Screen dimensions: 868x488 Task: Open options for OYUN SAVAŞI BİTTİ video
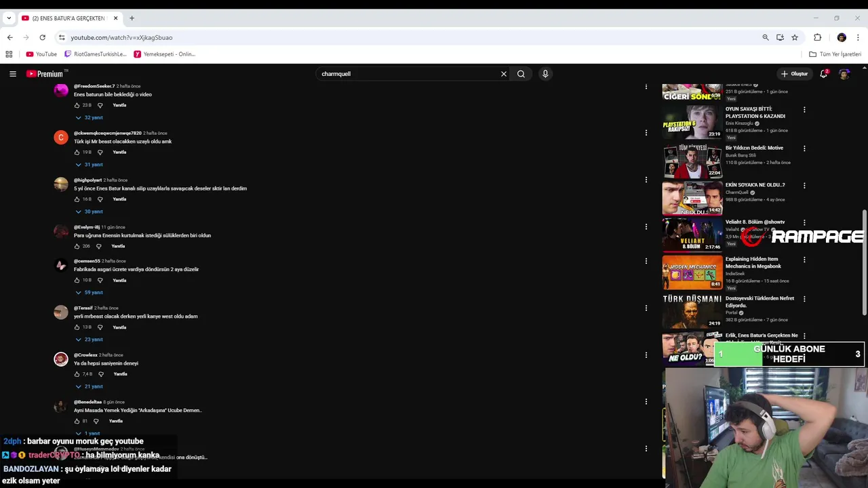804,110
